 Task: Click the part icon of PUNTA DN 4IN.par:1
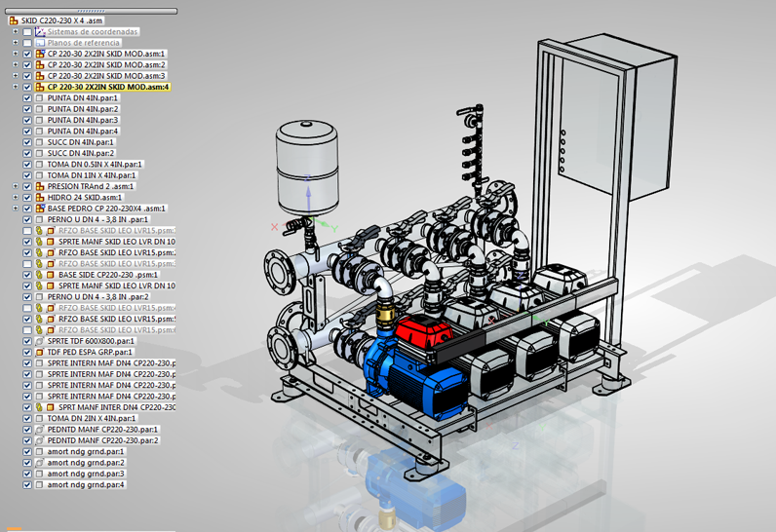pos(40,97)
